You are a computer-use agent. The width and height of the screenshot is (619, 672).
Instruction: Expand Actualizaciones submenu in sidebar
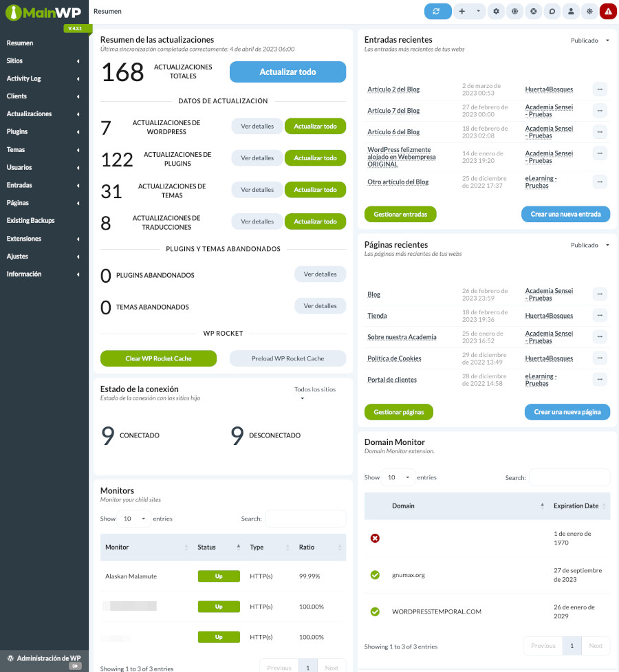pyautogui.click(x=78, y=114)
